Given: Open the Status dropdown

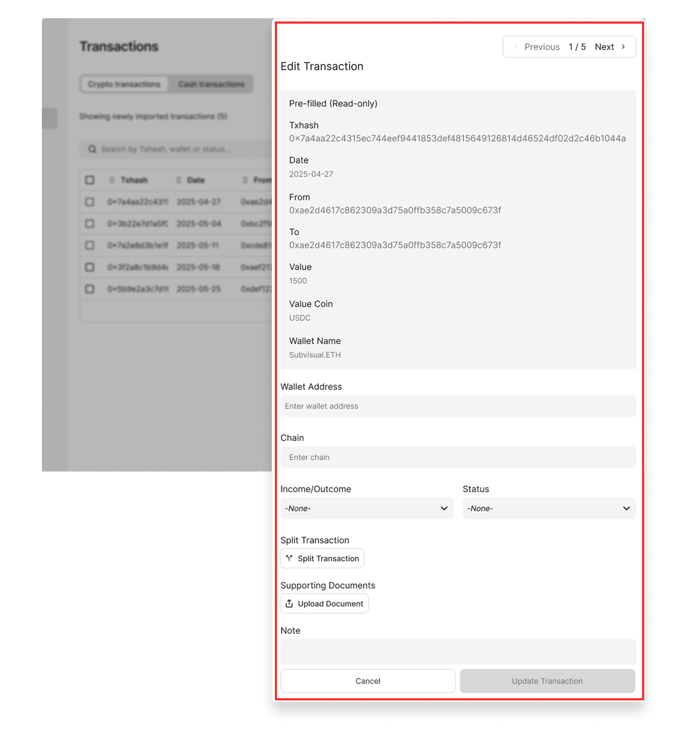Looking at the screenshot, I should click(x=549, y=508).
